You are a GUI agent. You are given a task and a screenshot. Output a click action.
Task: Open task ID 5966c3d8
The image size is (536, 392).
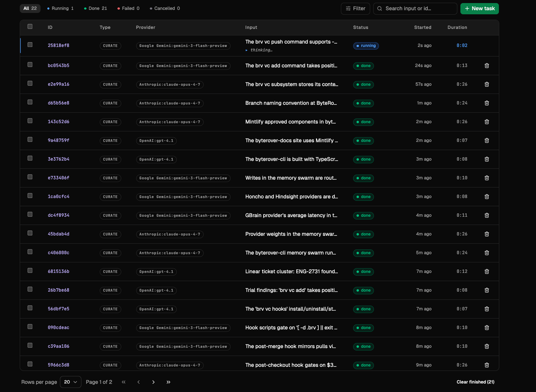(x=59, y=365)
